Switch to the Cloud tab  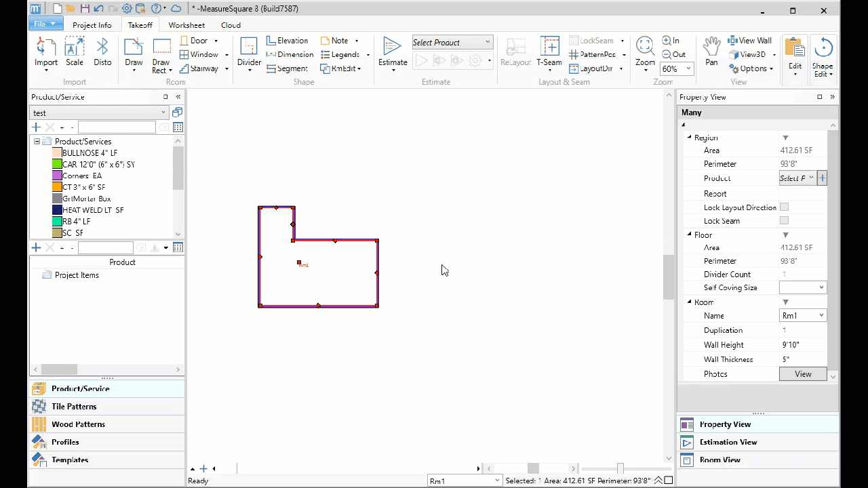(231, 25)
